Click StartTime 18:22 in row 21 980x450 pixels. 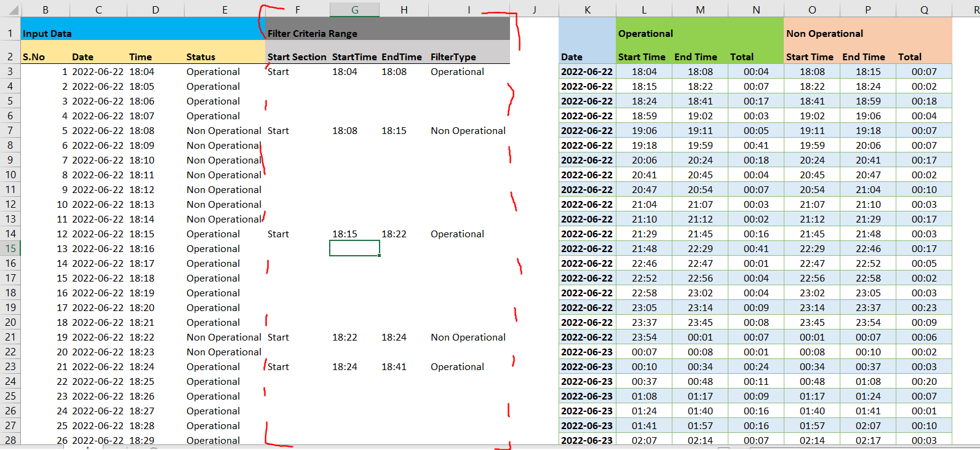[354, 337]
